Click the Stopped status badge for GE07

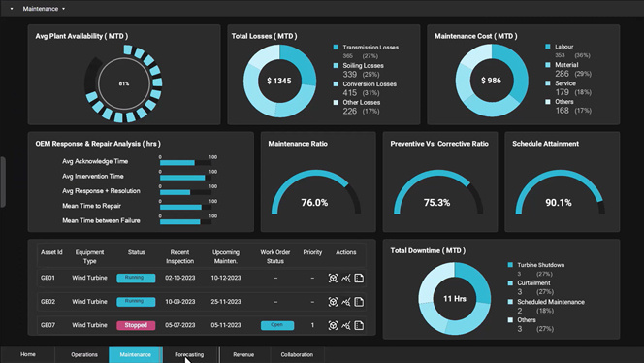(x=136, y=325)
